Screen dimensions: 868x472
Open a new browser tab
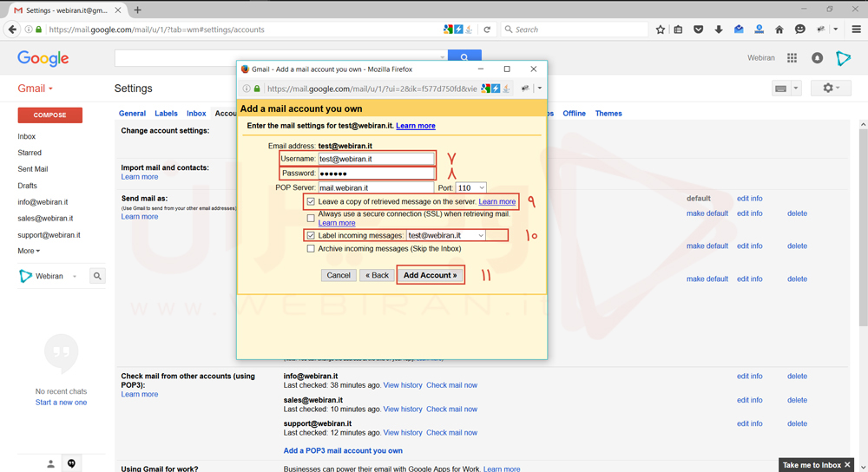coord(137,10)
